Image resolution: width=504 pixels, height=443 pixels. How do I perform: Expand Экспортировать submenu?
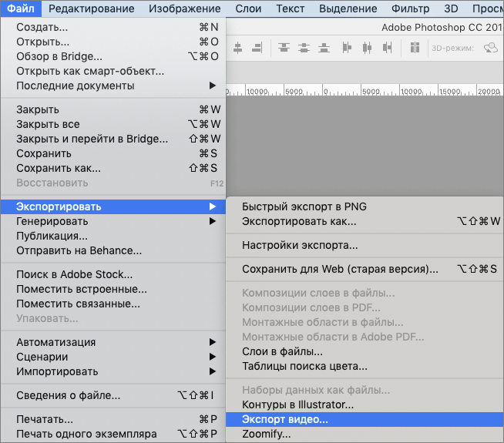click(113, 206)
